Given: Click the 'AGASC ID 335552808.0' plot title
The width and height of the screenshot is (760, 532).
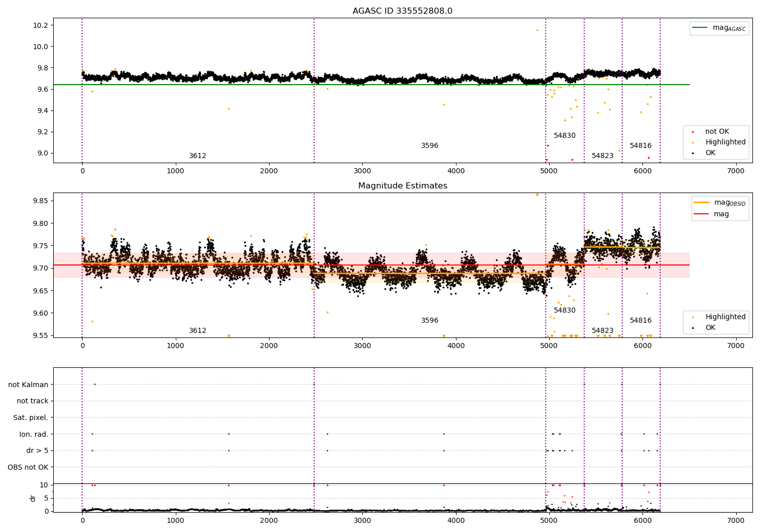Looking at the screenshot, I should (402, 11).
